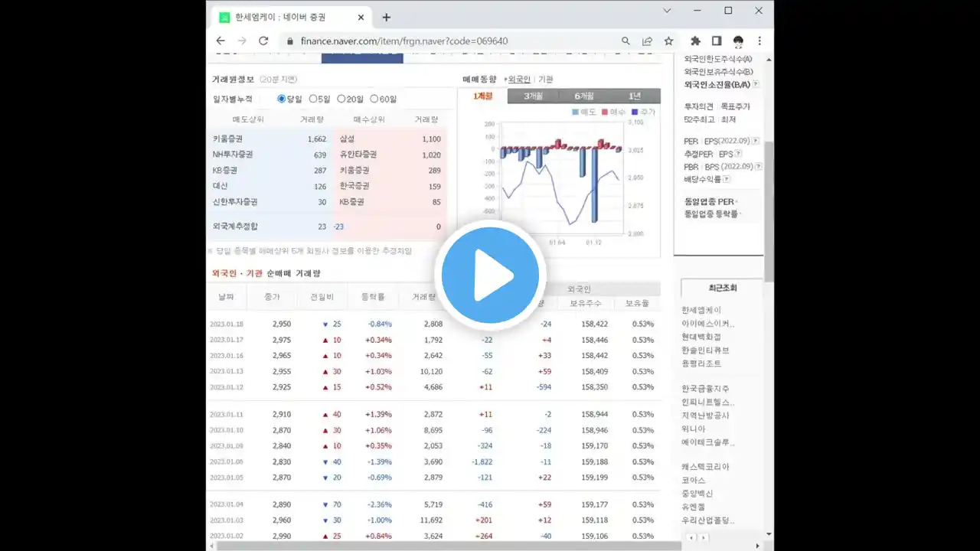Click the horizontal scrollbar's left arrow
980x551 pixels.
click(211, 546)
